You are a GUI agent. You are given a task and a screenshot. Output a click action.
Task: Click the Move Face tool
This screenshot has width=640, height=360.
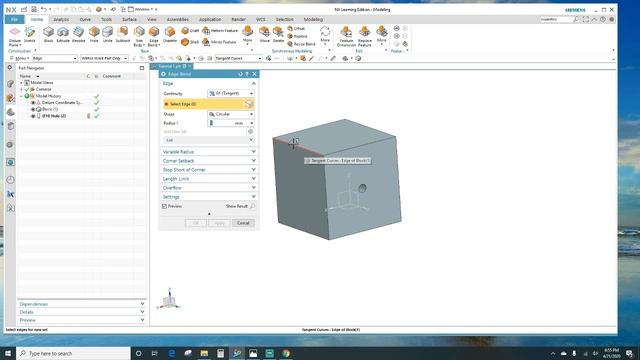pyautogui.click(x=264, y=35)
